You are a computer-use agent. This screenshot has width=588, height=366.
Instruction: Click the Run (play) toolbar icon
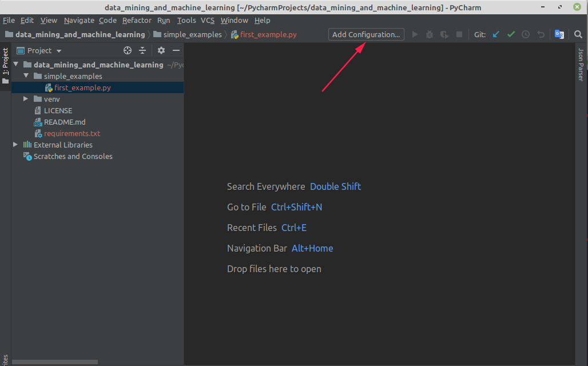coord(415,34)
